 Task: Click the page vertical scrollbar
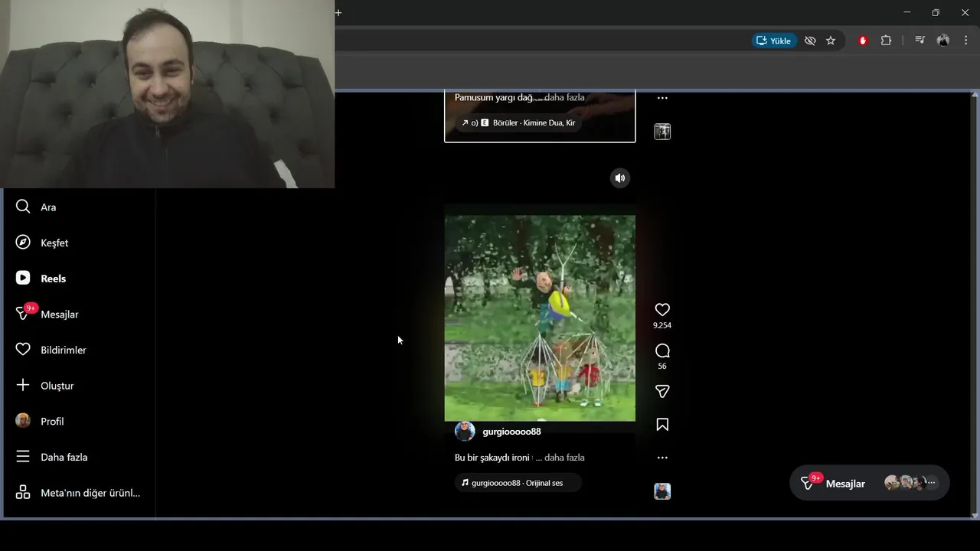coord(975,305)
